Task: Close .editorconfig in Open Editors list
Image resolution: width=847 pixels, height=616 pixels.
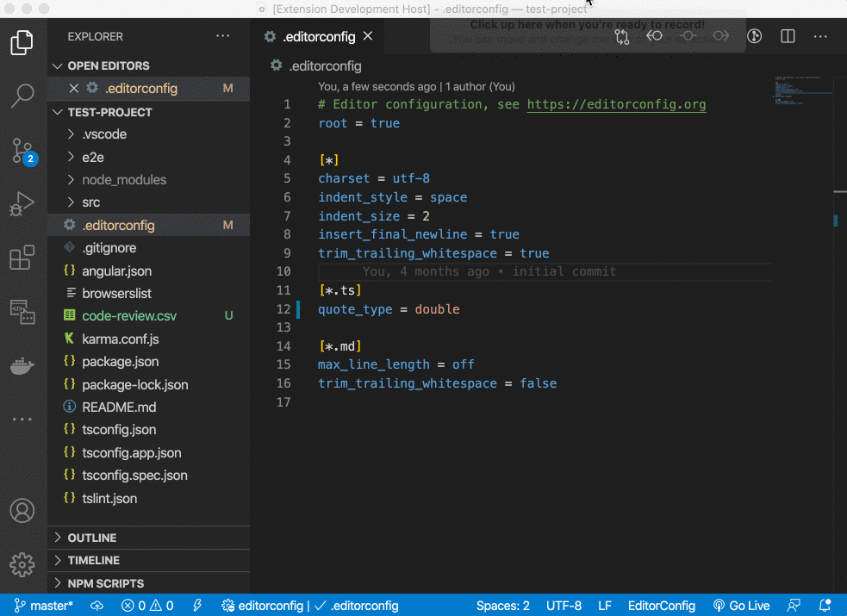Action: [74, 88]
